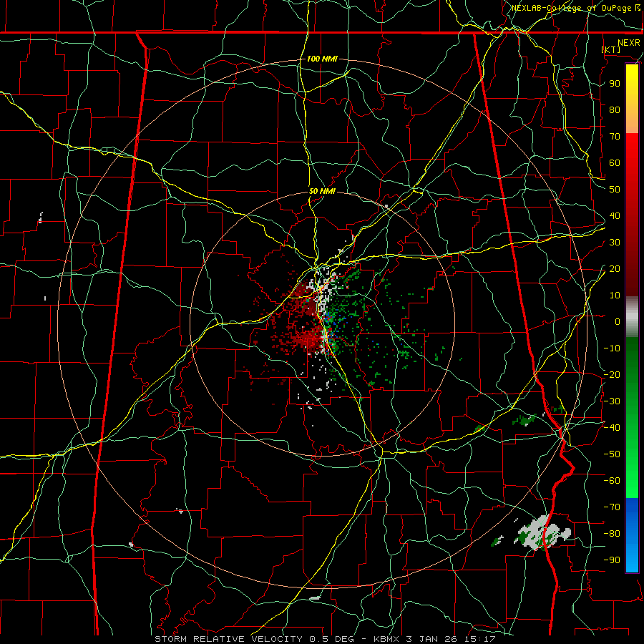Click the 60 value on the velocity scale
Image resolution: width=644 pixels, height=644 pixels.
click(x=615, y=162)
